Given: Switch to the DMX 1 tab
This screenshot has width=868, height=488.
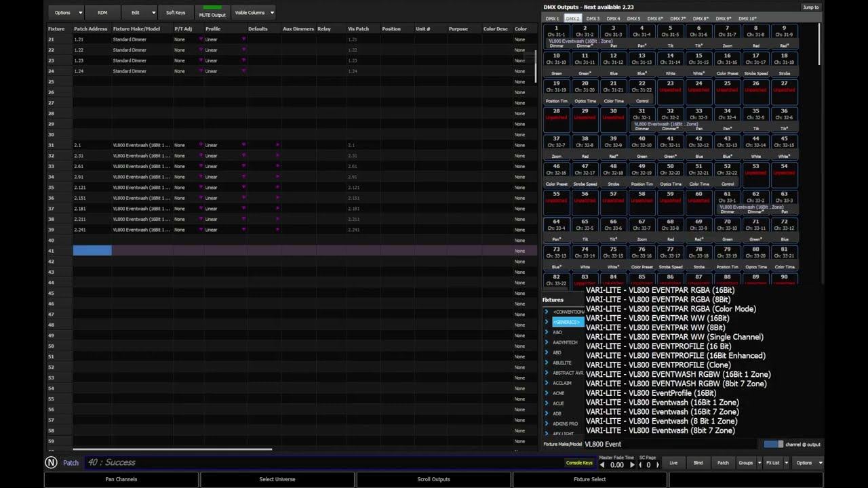Looking at the screenshot, I should [553, 18].
